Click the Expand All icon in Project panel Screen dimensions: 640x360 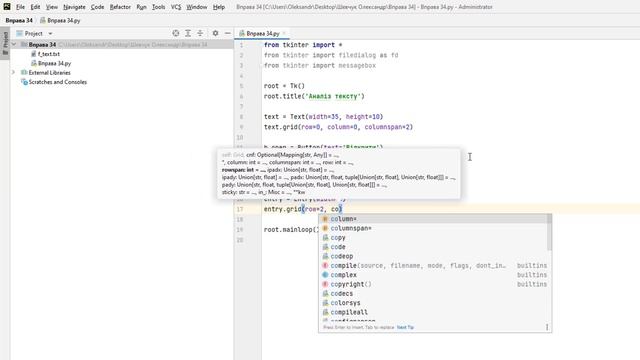188,33
